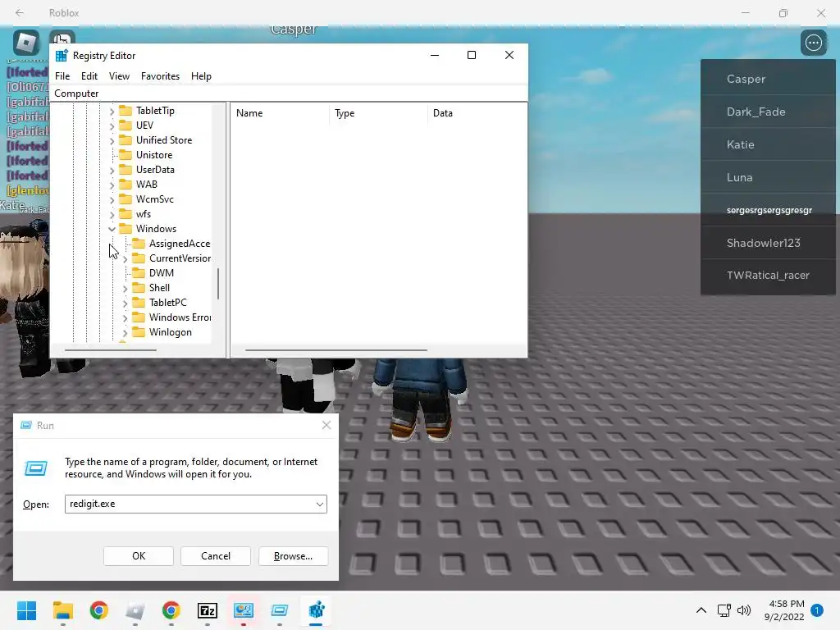The width and height of the screenshot is (840, 630).
Task: Collapse the Windows registry key
Action: 112,230
